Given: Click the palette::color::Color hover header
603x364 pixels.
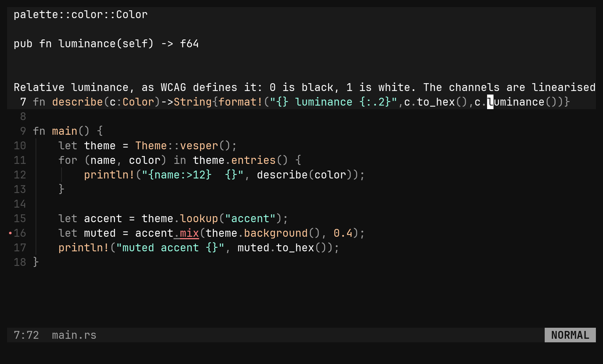Looking at the screenshot, I should click(x=81, y=15).
